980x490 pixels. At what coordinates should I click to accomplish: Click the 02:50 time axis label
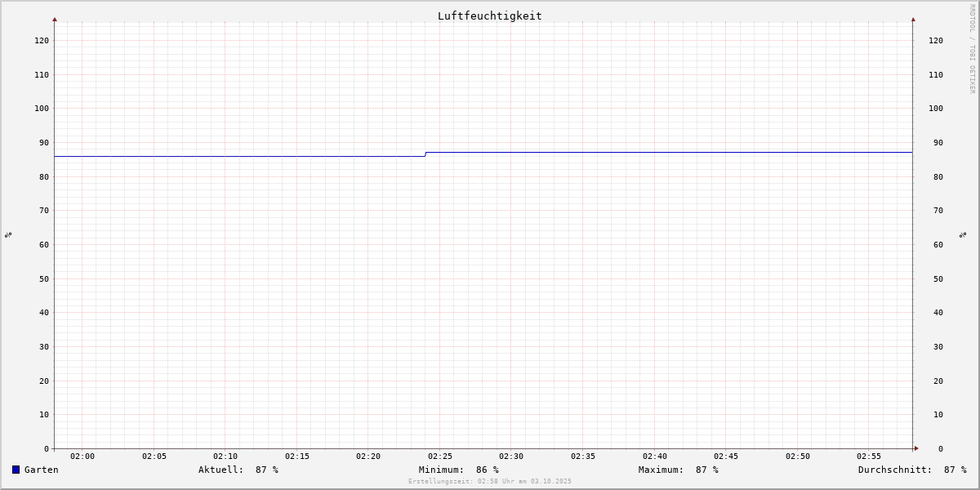coord(798,457)
